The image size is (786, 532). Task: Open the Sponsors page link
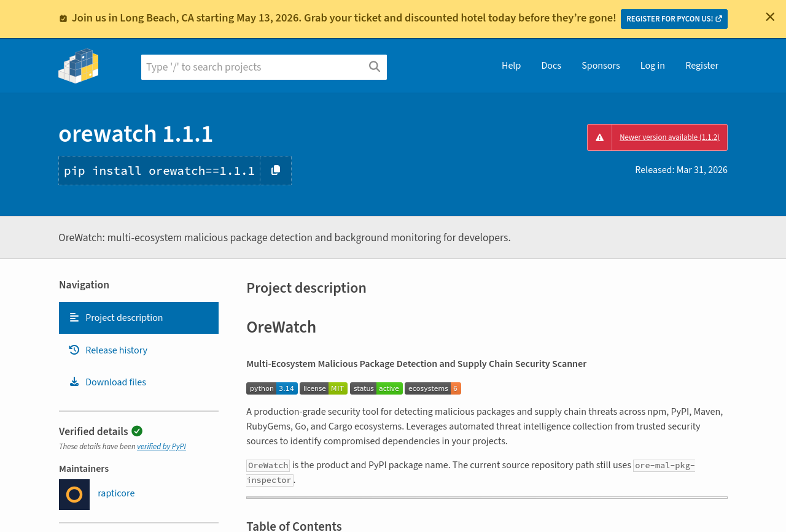coord(601,66)
